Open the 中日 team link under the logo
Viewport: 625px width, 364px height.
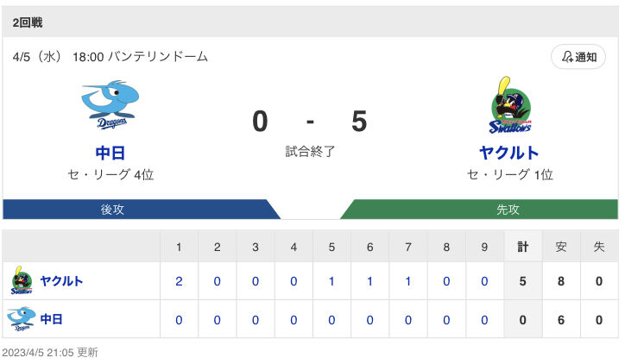pos(110,153)
